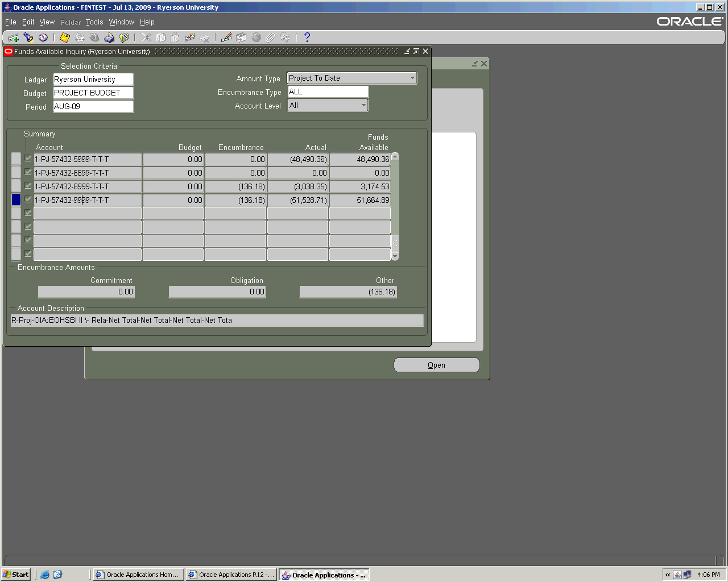
Task: Toggle checkbox for account 1-PJ-57432-6899-T-T-T
Action: 28,172
